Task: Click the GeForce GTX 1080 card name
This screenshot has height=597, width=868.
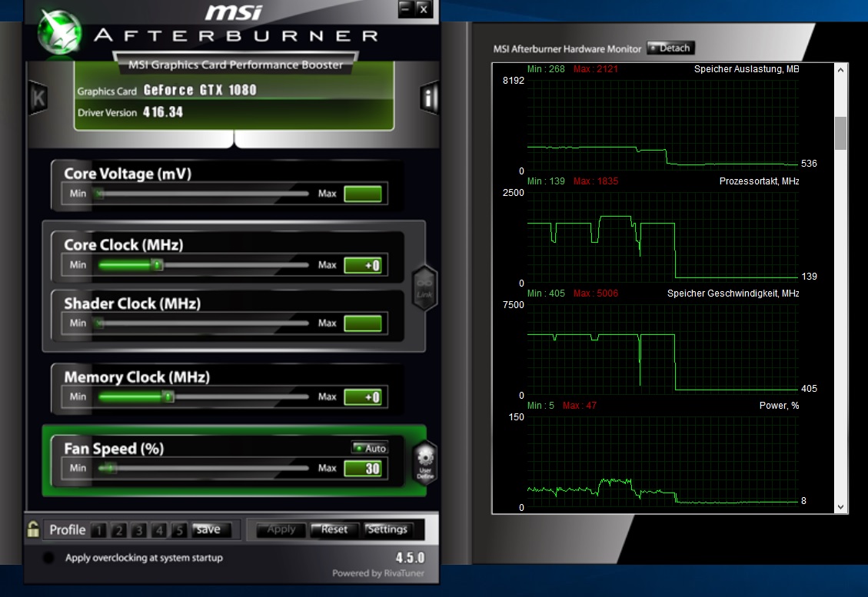Action: [200, 90]
